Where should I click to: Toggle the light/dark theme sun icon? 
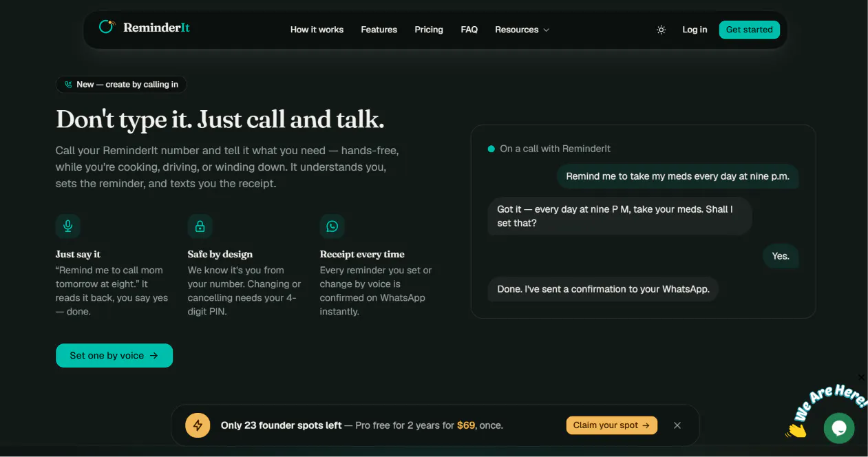click(661, 30)
